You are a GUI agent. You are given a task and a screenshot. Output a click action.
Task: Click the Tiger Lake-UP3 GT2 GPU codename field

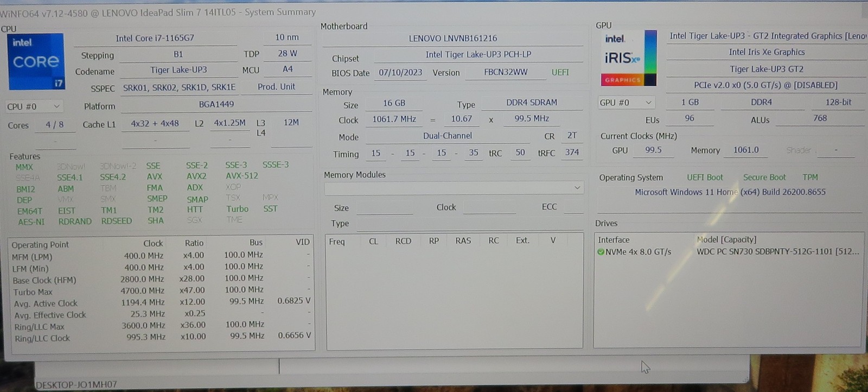(767, 69)
